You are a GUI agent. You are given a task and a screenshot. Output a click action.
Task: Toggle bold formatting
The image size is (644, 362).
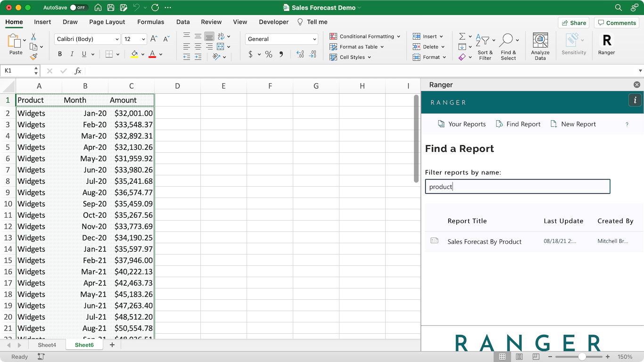pyautogui.click(x=60, y=54)
